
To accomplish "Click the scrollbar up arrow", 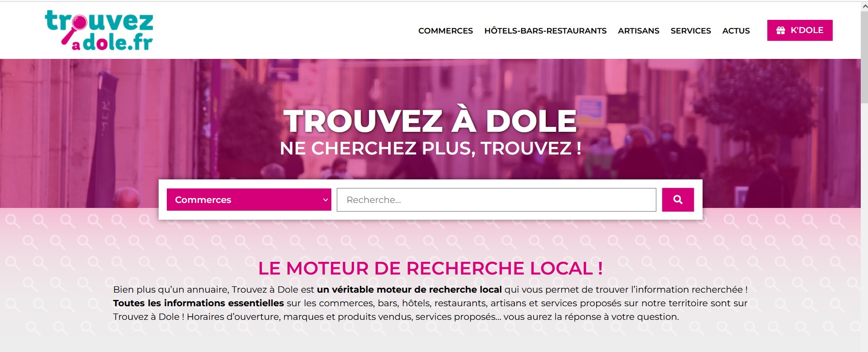I will point(864,6).
